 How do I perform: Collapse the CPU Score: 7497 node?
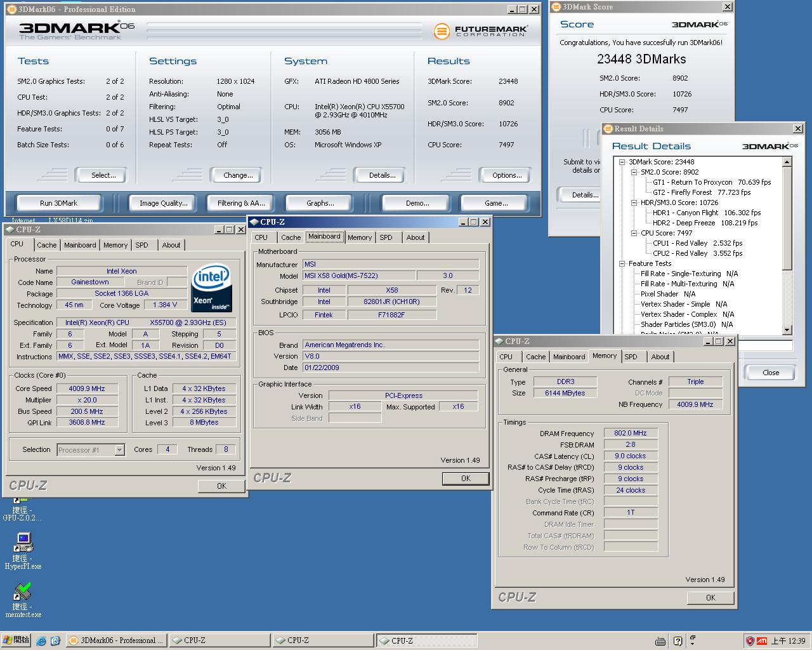pos(634,233)
